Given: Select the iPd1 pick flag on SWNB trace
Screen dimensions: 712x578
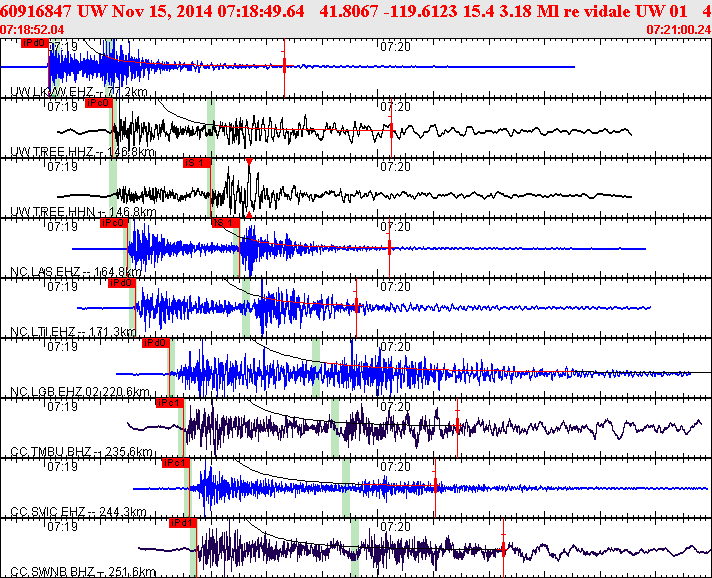Looking at the screenshot, I should [x=183, y=523].
